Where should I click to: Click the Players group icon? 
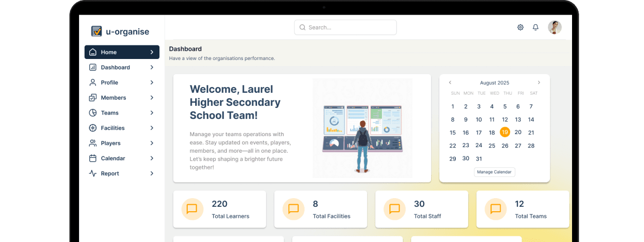point(93,143)
